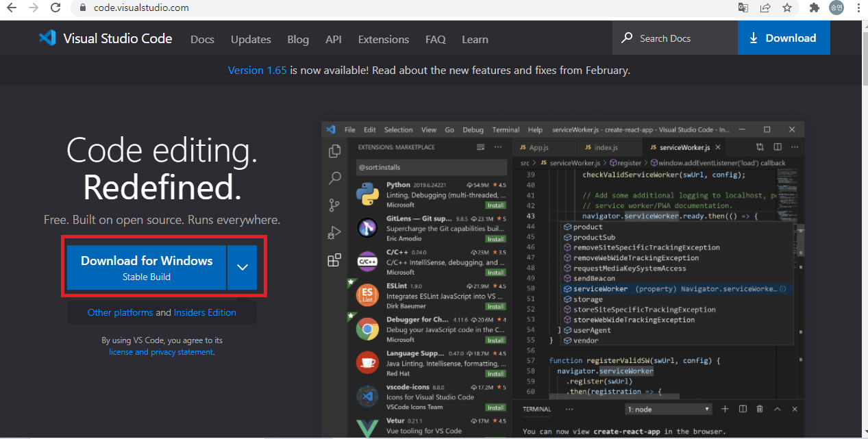Image resolution: width=868 pixels, height=439 pixels.
Task: Open the Extensions navigation item
Action: click(384, 39)
